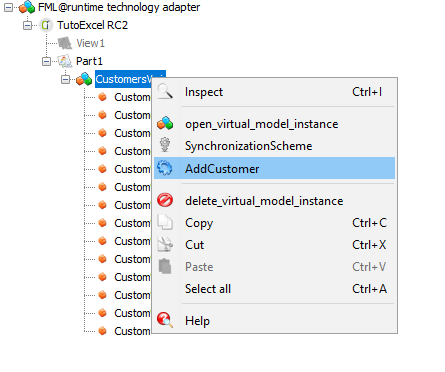The width and height of the screenshot is (445, 372).
Task: Click the blue gear icon beside AddCustomer
Action: click(x=165, y=168)
